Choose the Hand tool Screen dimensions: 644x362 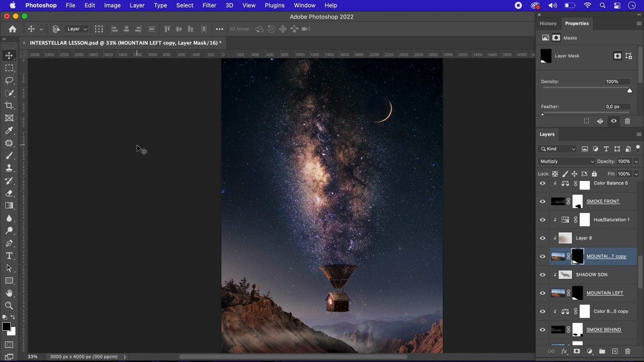9,293
